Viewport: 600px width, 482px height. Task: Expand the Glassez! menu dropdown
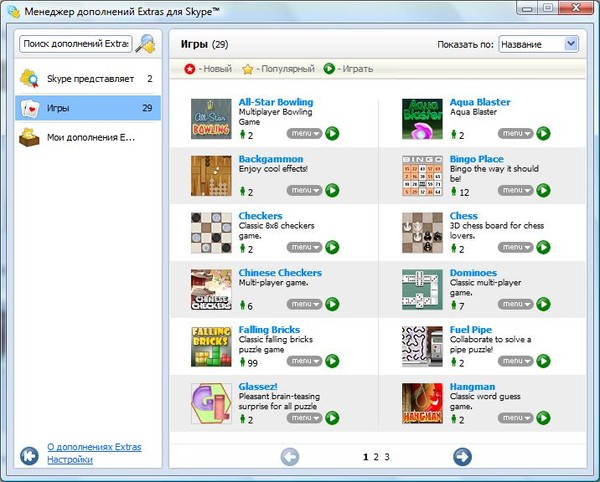click(x=305, y=418)
